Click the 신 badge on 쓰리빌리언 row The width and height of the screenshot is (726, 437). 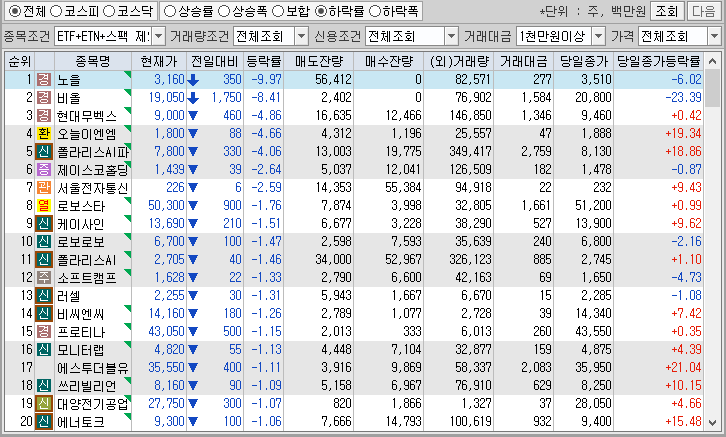click(44, 385)
